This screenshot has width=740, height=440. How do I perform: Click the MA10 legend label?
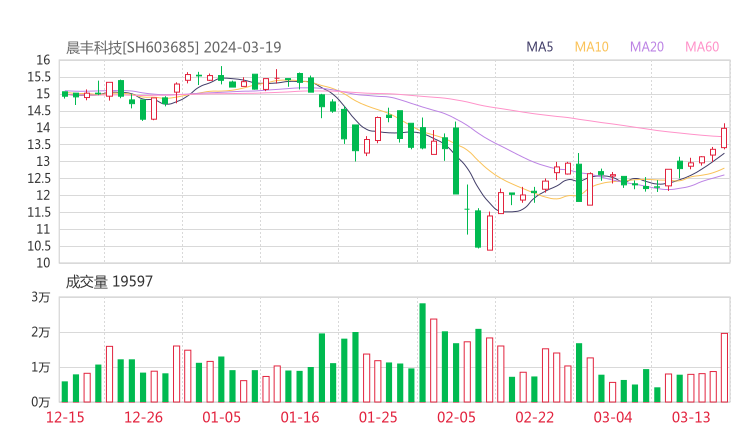click(591, 47)
